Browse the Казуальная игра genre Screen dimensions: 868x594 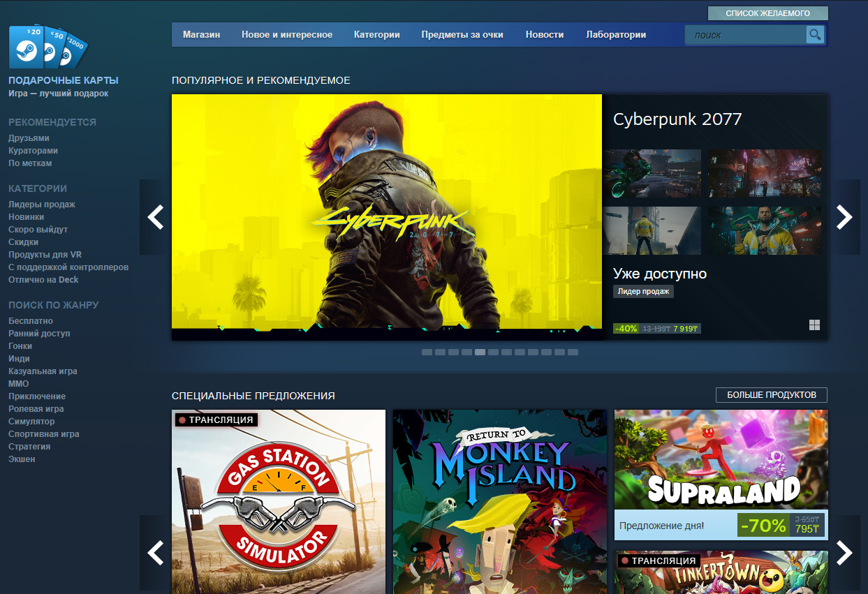coord(43,371)
